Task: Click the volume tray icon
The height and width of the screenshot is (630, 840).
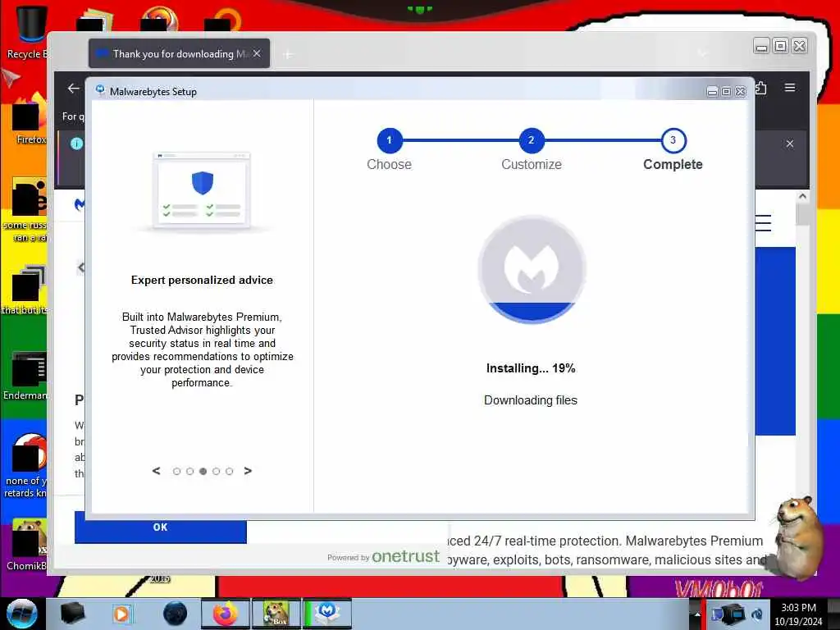Action: pos(757,614)
